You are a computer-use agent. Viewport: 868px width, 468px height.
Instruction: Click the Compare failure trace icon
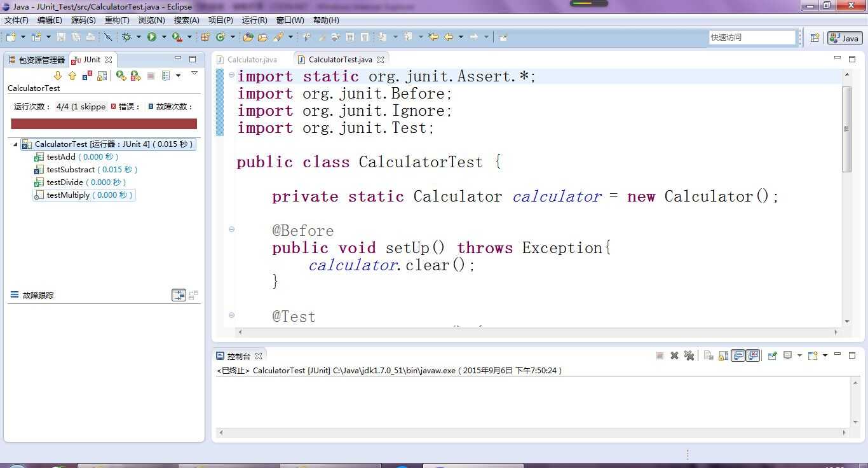point(193,295)
